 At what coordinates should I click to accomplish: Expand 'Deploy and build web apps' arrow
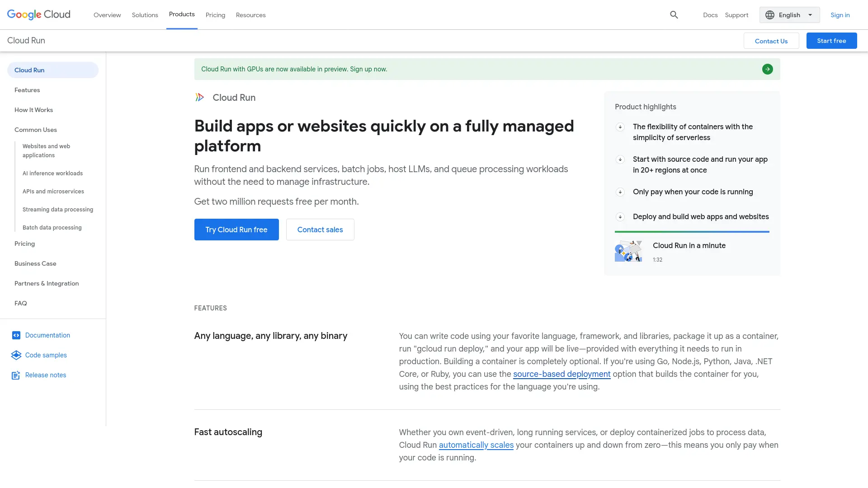click(x=620, y=217)
